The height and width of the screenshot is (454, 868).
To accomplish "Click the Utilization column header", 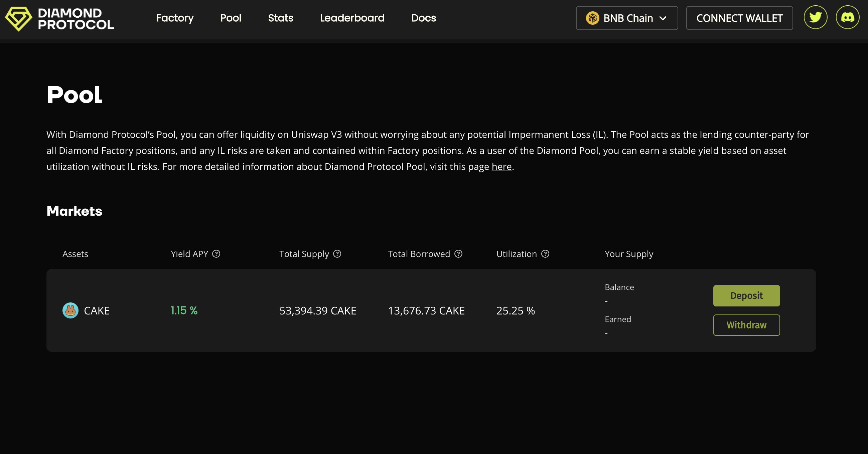I will click(517, 254).
